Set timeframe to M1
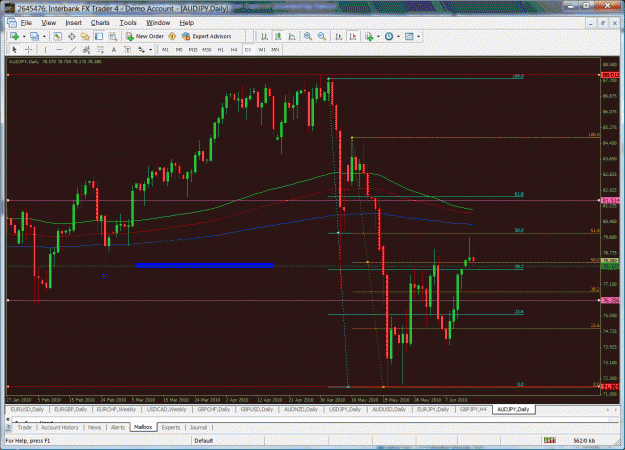Image resolution: width=625 pixels, height=450 pixels. click(x=165, y=49)
